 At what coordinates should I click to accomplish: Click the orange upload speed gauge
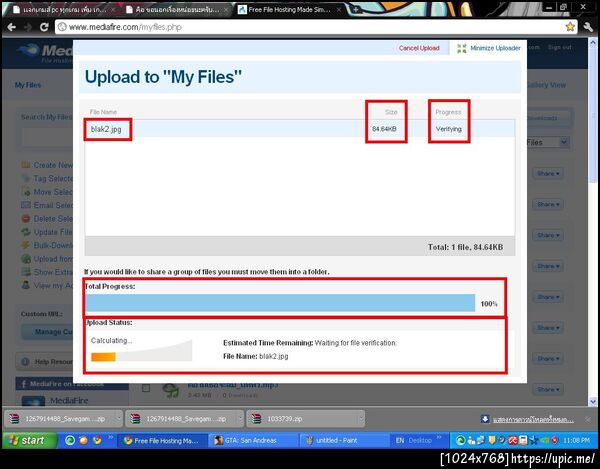tap(103, 357)
